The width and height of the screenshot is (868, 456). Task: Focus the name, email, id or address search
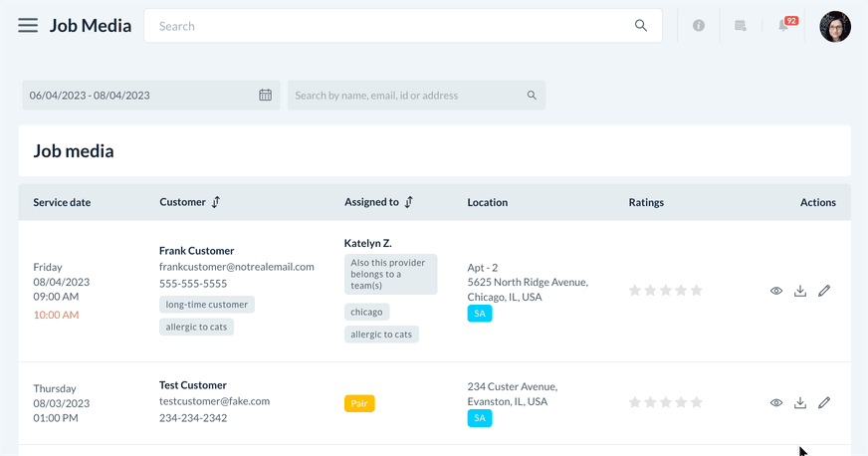[408, 96]
